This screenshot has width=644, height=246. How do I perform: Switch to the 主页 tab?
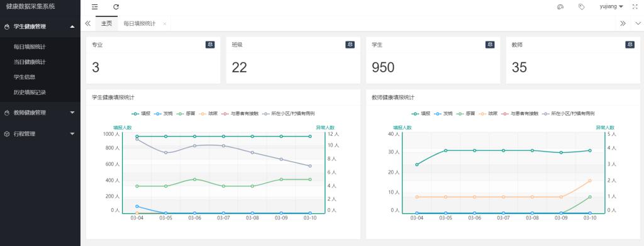coord(106,23)
